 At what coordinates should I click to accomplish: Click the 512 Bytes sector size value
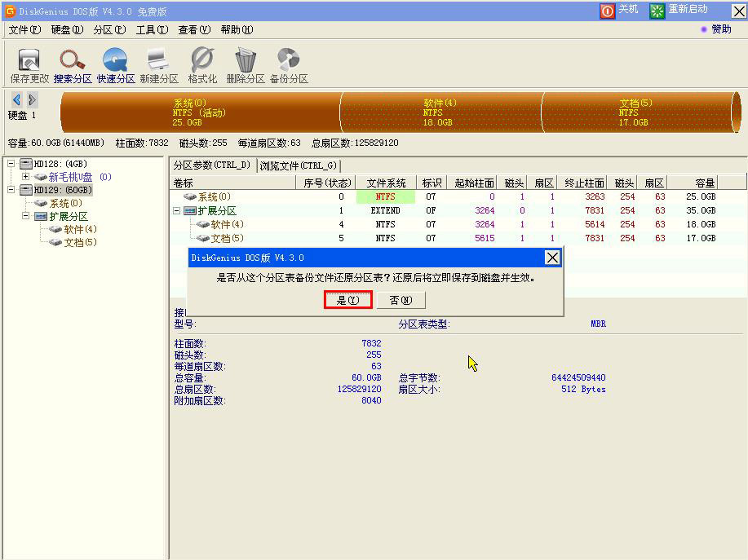[x=583, y=389]
